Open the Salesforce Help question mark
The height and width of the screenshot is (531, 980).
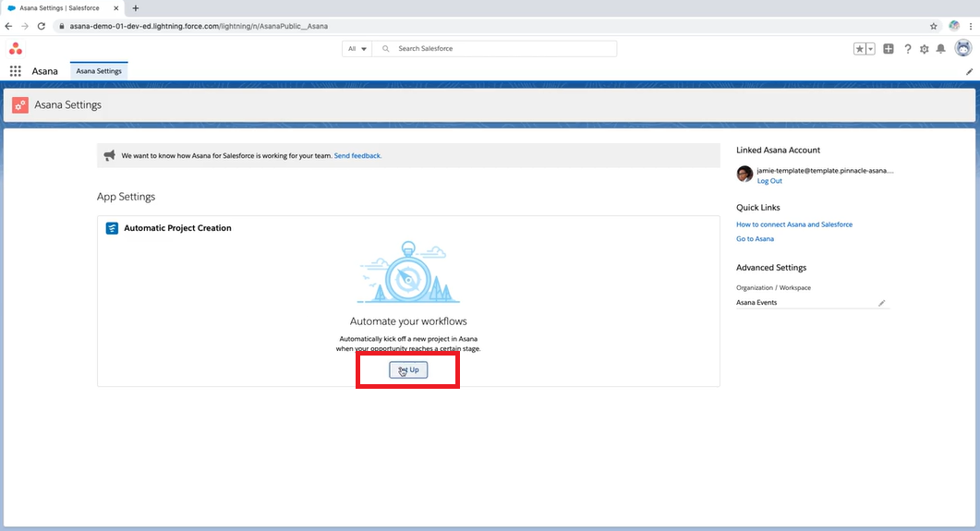[908, 49]
